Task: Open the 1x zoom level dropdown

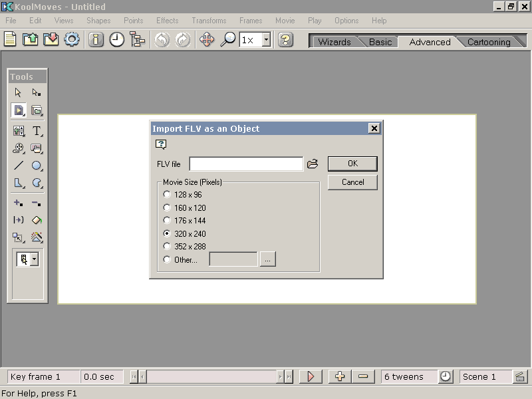Action: coord(267,40)
